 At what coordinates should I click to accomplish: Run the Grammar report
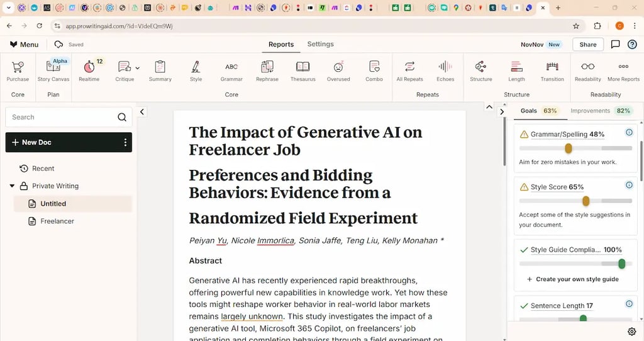[x=231, y=72]
